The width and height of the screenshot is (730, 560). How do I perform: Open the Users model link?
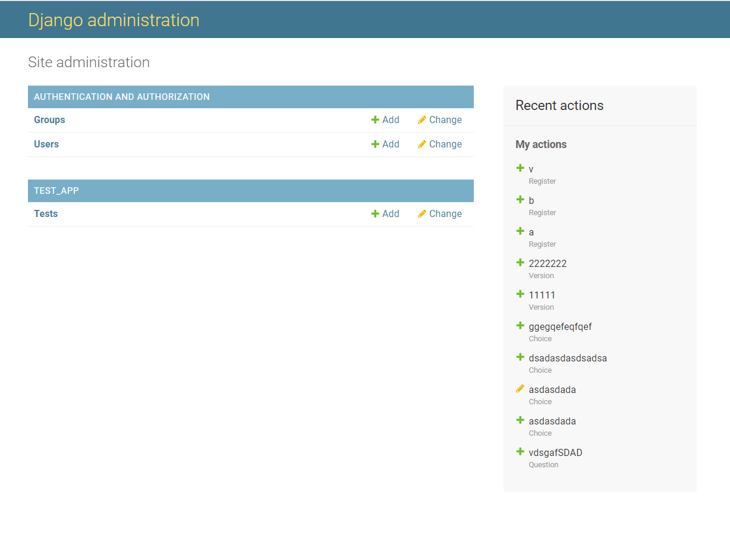pos(46,144)
